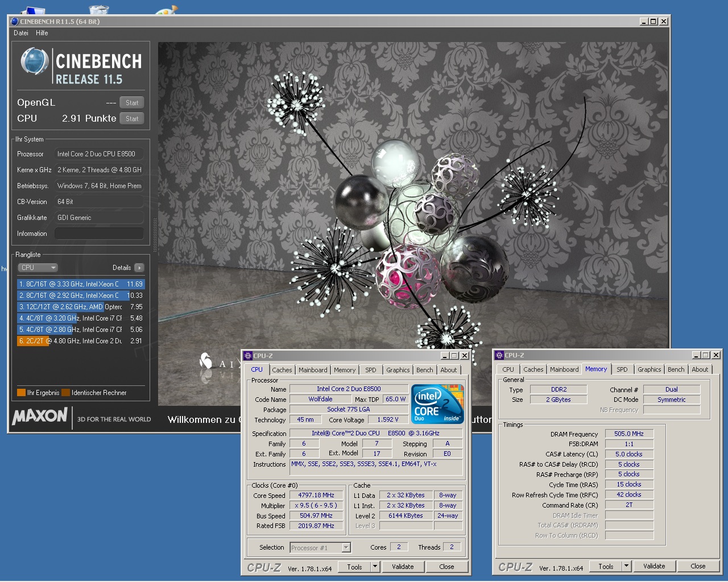Open the Datei menu in Cinebench

point(21,33)
